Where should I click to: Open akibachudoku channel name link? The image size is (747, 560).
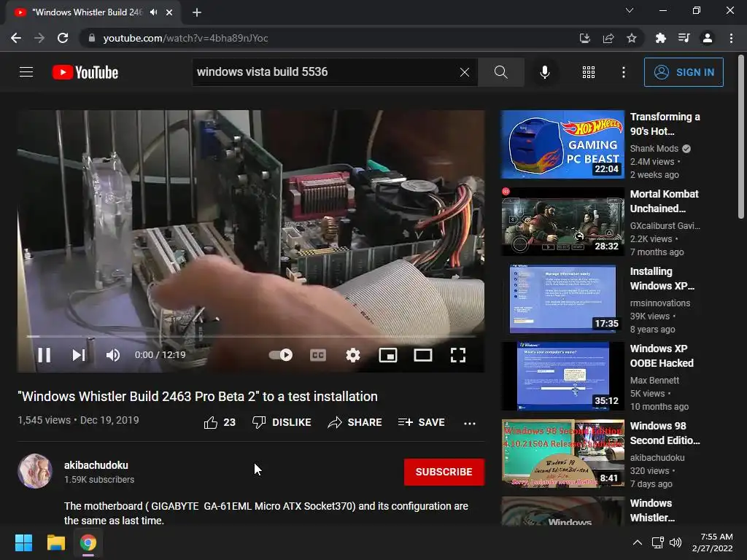(x=96, y=465)
